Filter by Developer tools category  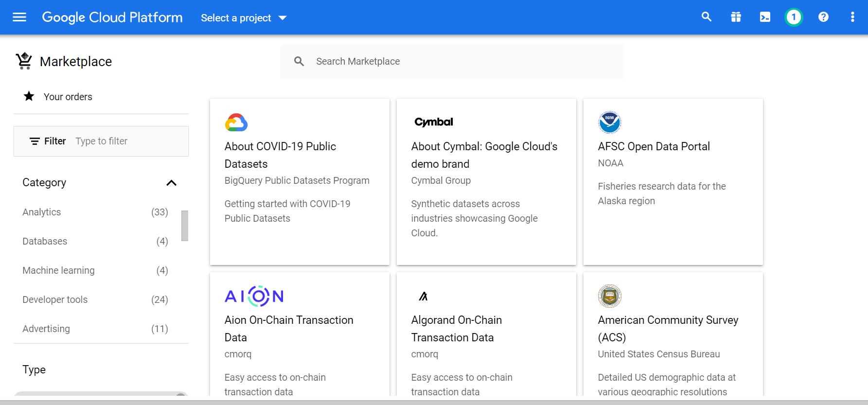click(95, 299)
